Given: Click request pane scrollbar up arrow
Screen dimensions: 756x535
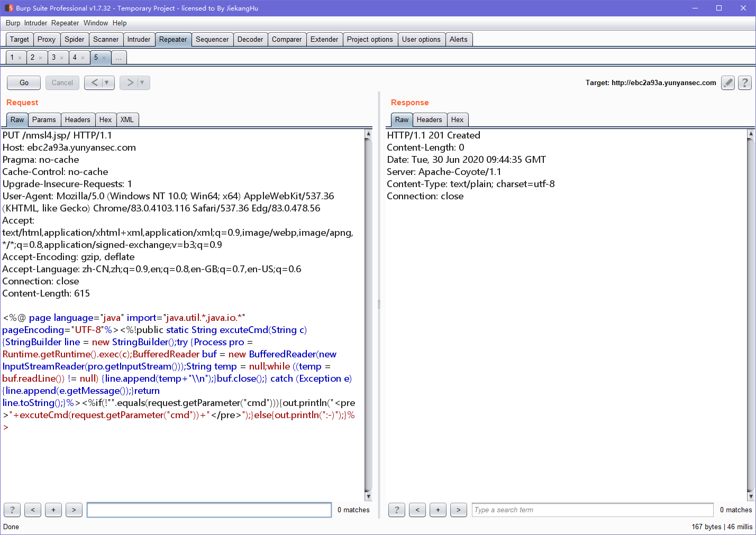Looking at the screenshot, I should 368,134.
